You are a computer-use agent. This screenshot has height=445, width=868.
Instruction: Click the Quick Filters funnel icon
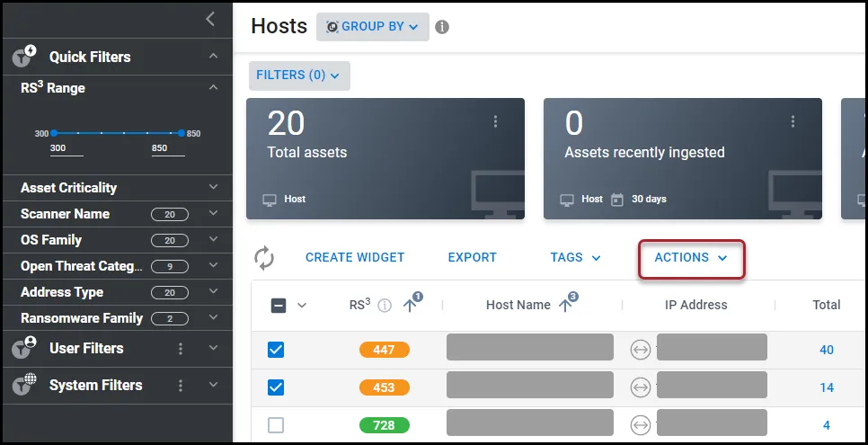24,57
